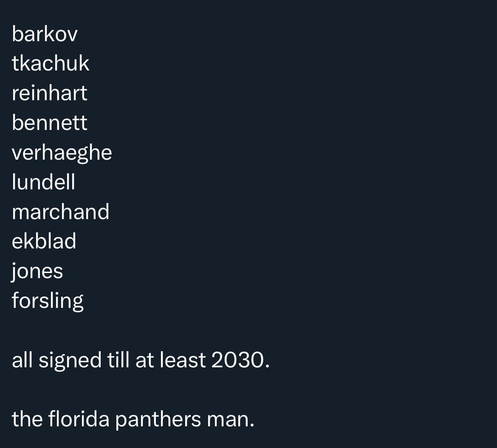Click the name "marchand"
The image size is (497, 448).
tap(60, 211)
